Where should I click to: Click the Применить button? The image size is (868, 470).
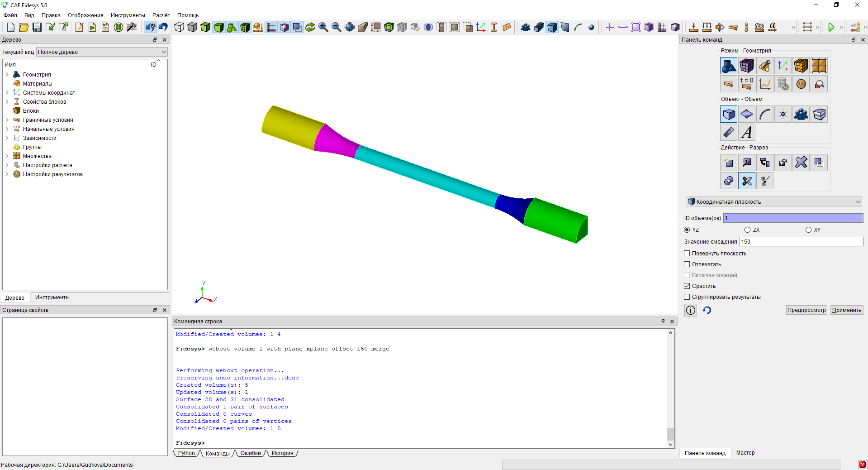(x=847, y=310)
